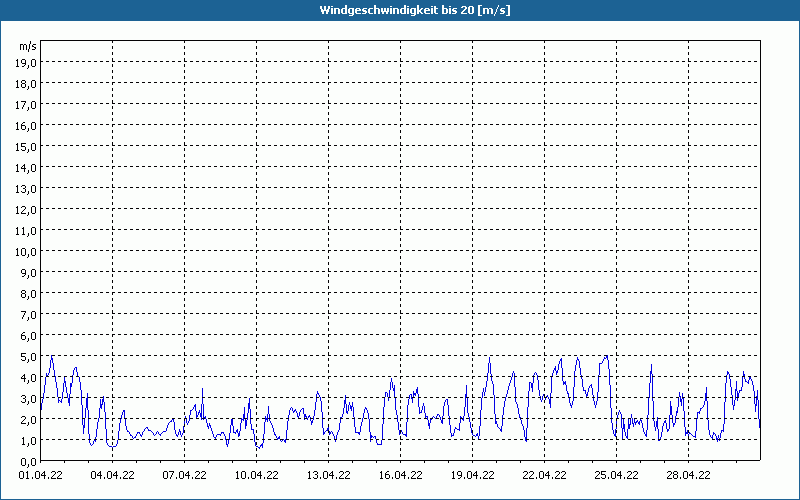Select the 17,0 y-axis label
The image size is (800, 500).
click(x=26, y=105)
